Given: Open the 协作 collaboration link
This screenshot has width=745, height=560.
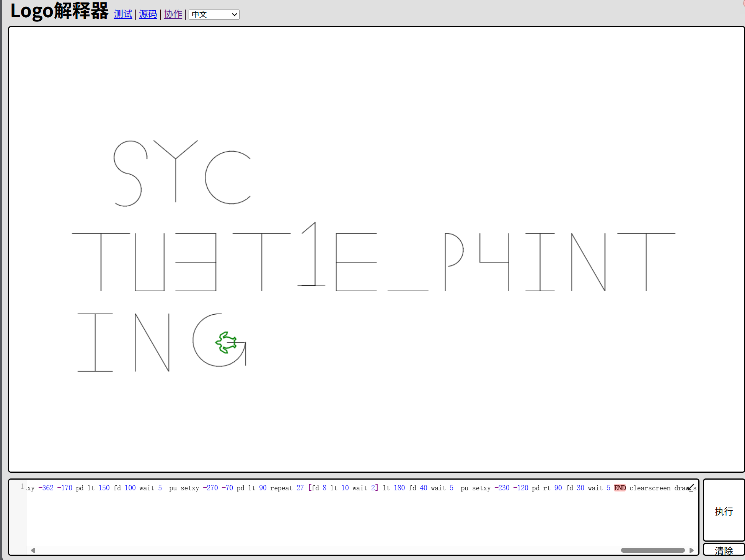Looking at the screenshot, I should click(x=173, y=14).
